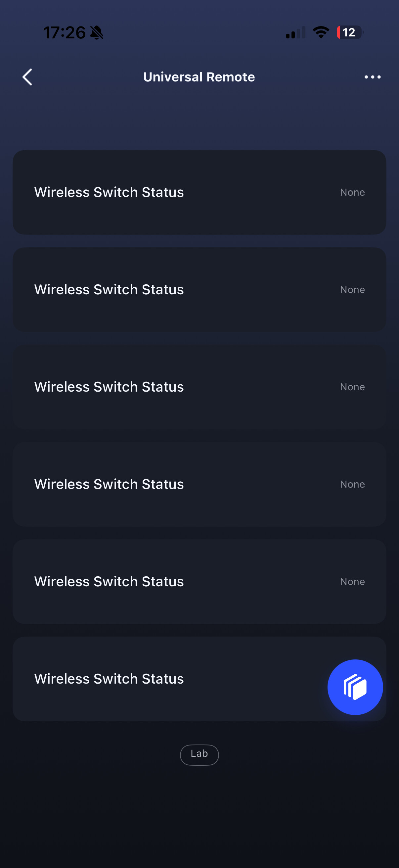Open the sixth Wireless Switch Status row label
This screenshot has width=399, height=868.
tap(109, 679)
